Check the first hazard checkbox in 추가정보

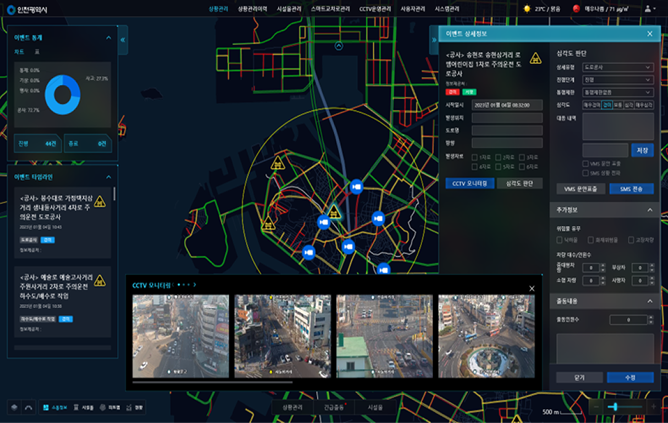point(559,240)
